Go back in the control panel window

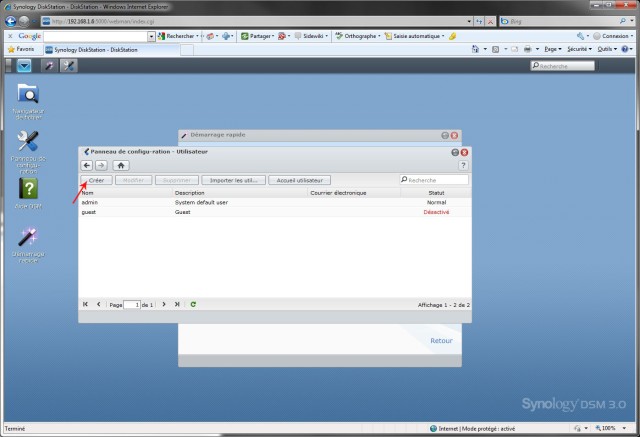point(87,165)
